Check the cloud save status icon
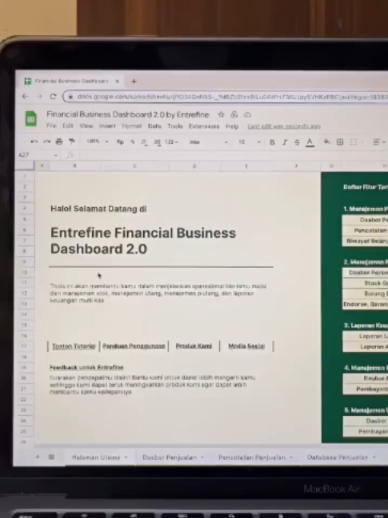 click(x=247, y=115)
